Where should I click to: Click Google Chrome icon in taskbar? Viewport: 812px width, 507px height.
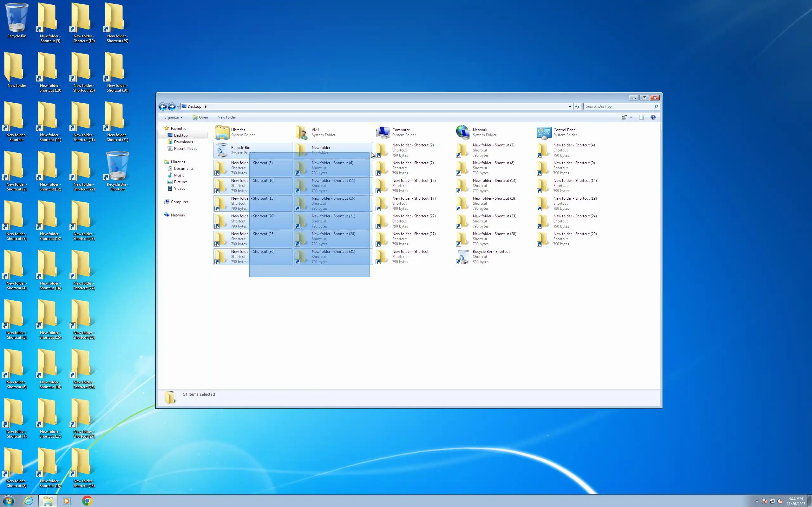(x=87, y=501)
